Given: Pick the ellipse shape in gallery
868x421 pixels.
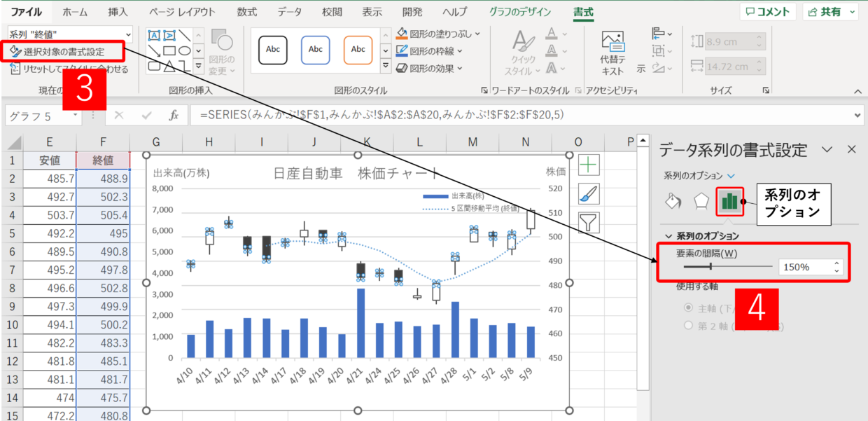Looking at the screenshot, I should pyautogui.click(x=184, y=51).
